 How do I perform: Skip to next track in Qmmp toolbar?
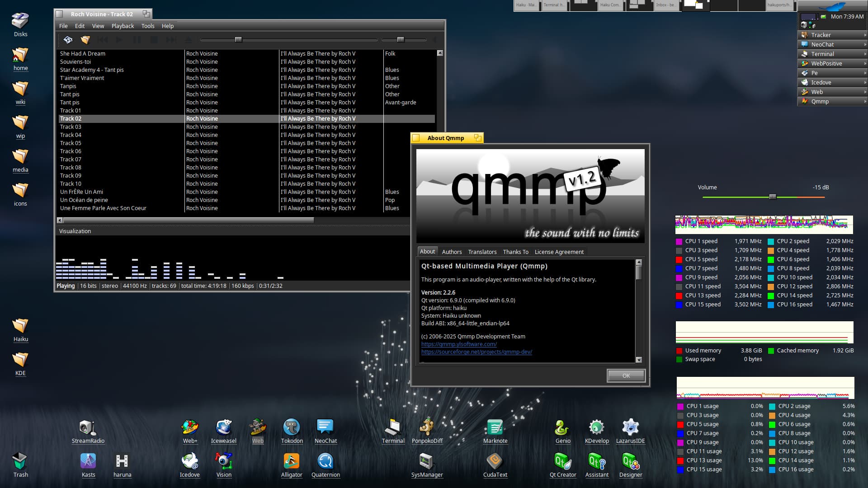(x=171, y=40)
